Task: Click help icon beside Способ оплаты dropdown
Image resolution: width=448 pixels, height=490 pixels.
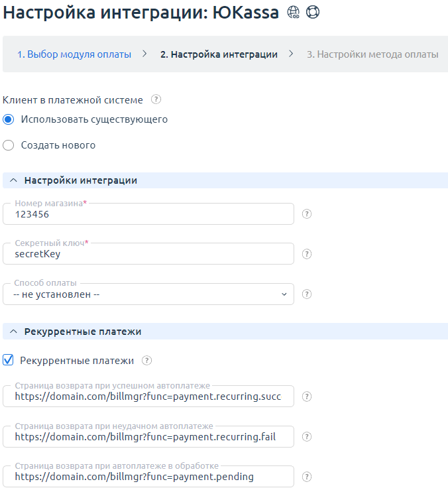Action: pos(307,294)
